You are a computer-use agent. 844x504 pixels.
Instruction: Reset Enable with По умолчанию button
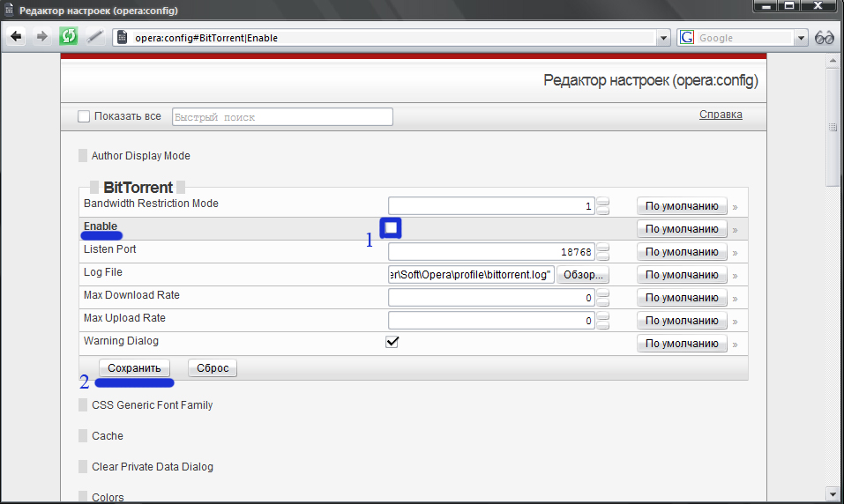(x=682, y=229)
